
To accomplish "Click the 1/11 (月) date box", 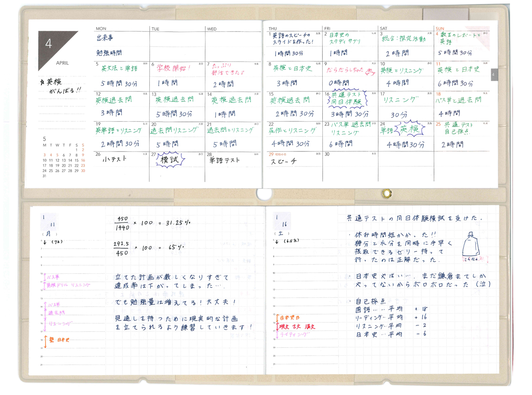I will click(49, 225).
